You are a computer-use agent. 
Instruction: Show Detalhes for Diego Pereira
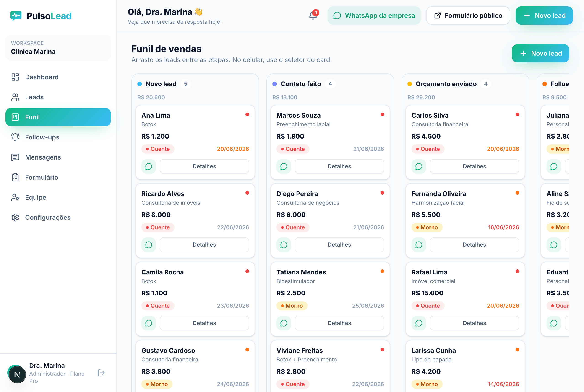point(339,245)
